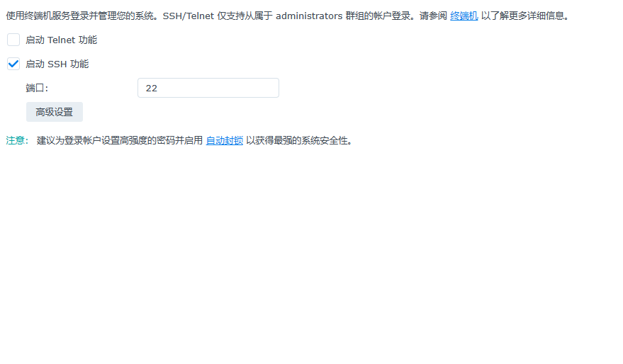
Task: Open the 高级设置 button
Action: 55,112
